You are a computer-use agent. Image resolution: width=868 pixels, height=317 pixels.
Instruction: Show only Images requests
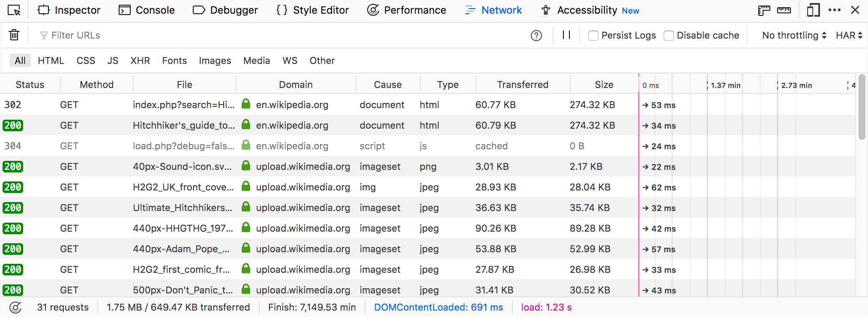(215, 60)
